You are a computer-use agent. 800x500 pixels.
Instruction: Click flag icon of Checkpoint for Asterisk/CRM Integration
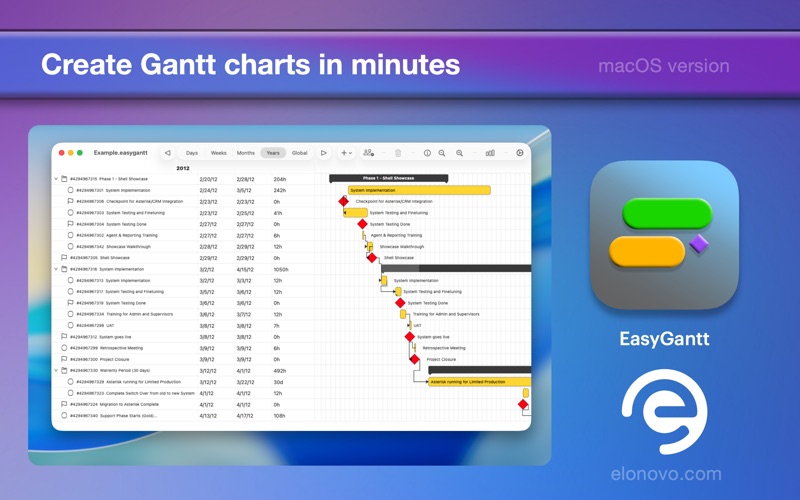(70, 202)
